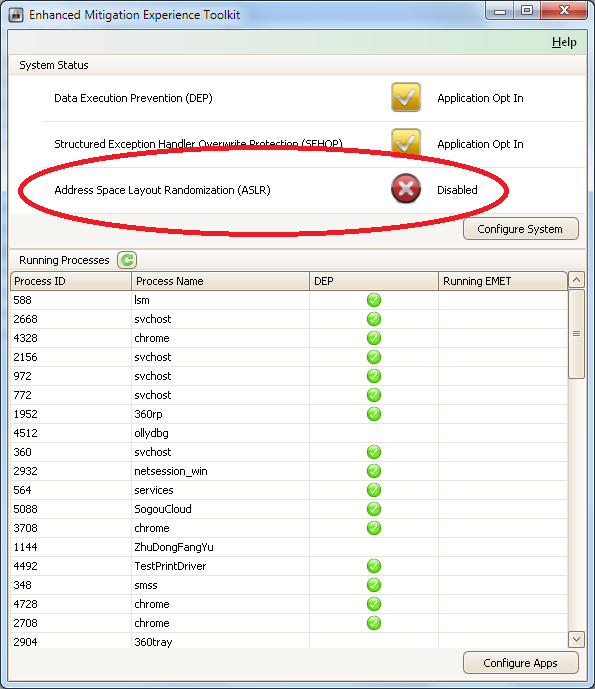Click the Disabled status text for ASLR
595x689 pixels.
point(457,190)
